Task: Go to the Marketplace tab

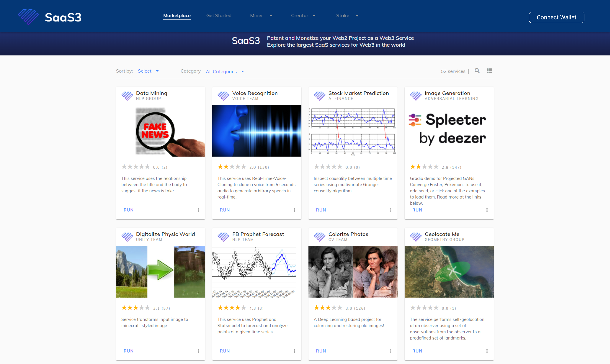Action: tap(177, 16)
